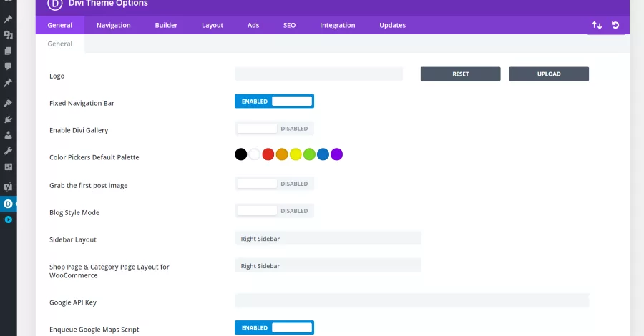Open the Appearance paintbrush icon
Image resolution: width=644 pixels, height=336 pixels.
tap(8, 103)
